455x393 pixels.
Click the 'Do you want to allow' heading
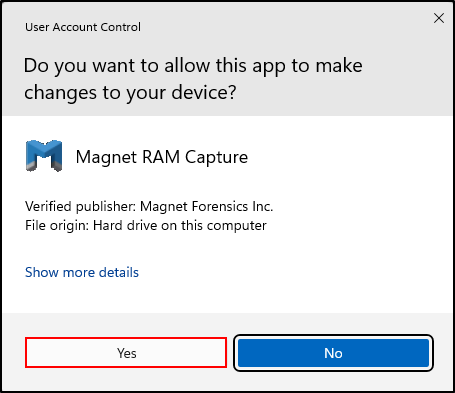coord(193,79)
